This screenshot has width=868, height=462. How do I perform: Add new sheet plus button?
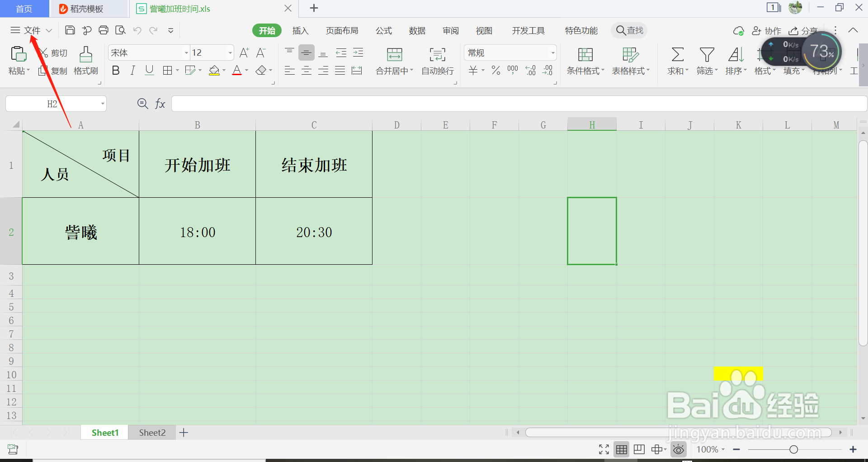(184, 433)
